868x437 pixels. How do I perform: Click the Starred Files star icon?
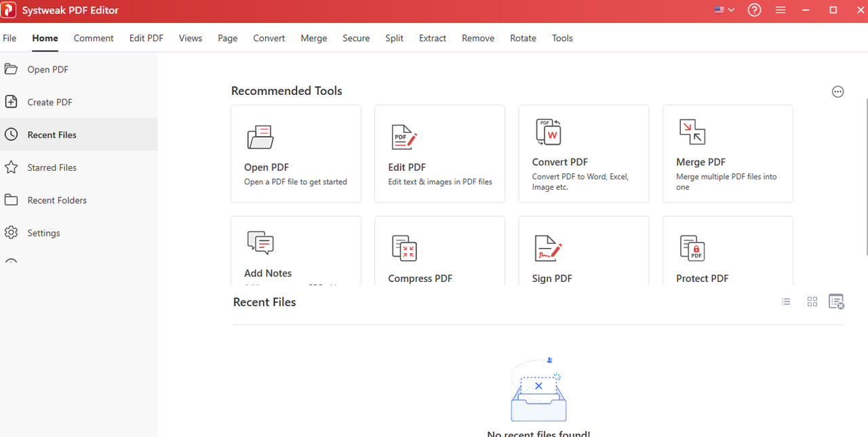click(x=11, y=167)
